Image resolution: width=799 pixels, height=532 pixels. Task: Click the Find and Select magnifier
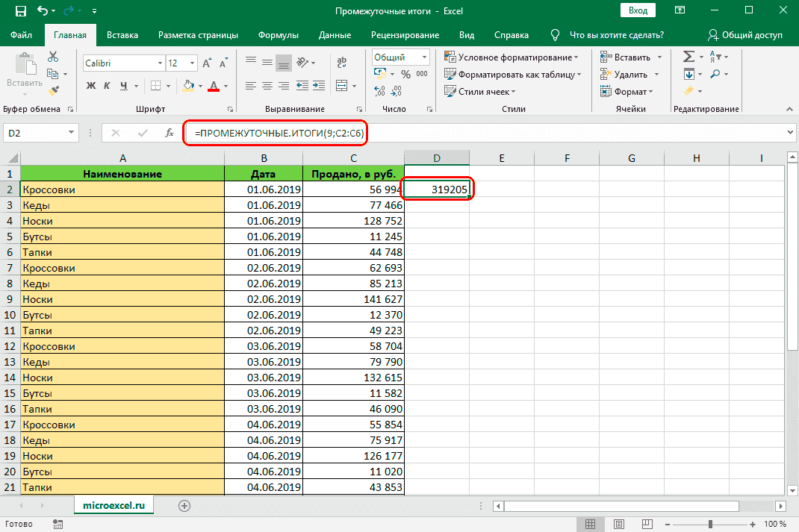pos(715,74)
